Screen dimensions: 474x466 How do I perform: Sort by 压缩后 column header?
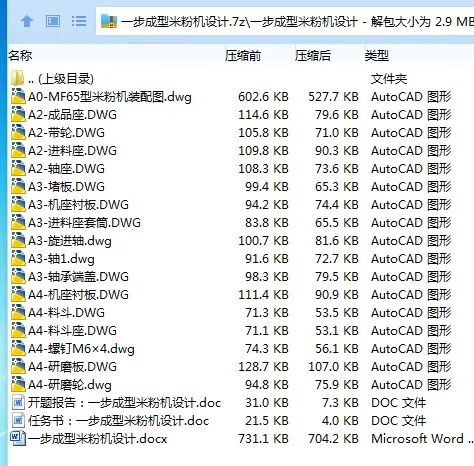click(x=313, y=55)
